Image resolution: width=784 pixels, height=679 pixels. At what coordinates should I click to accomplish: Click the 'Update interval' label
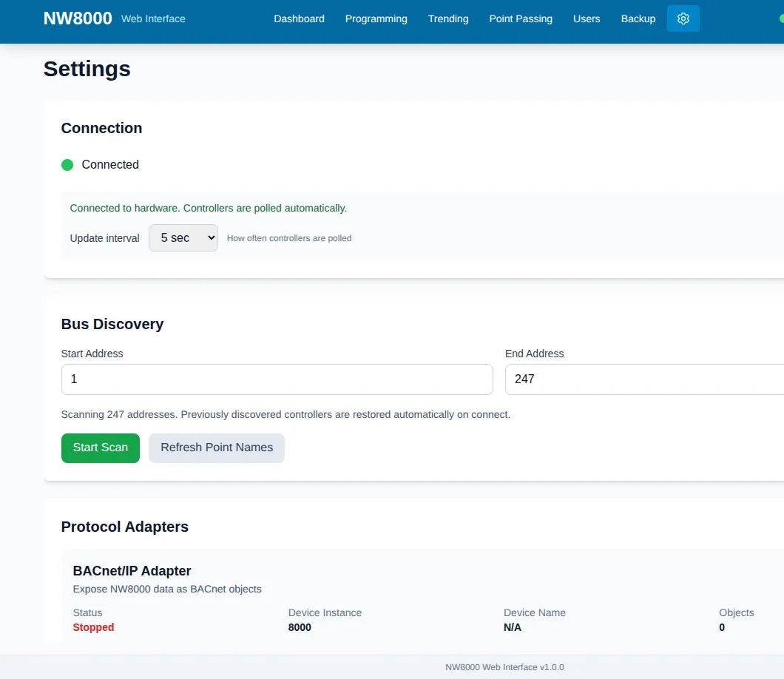[104, 238]
